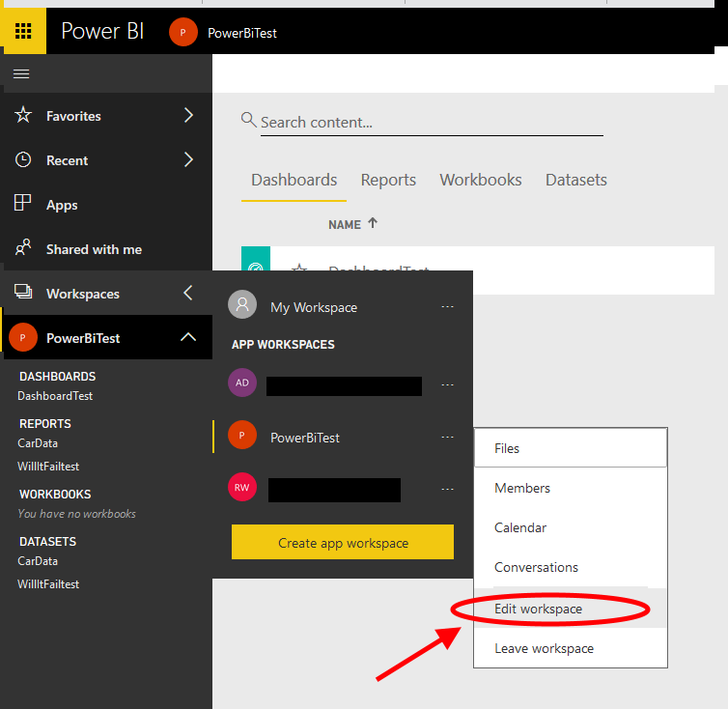Screen dimensions: 728x709
Task: Click the Search content field
Action: 432,123
